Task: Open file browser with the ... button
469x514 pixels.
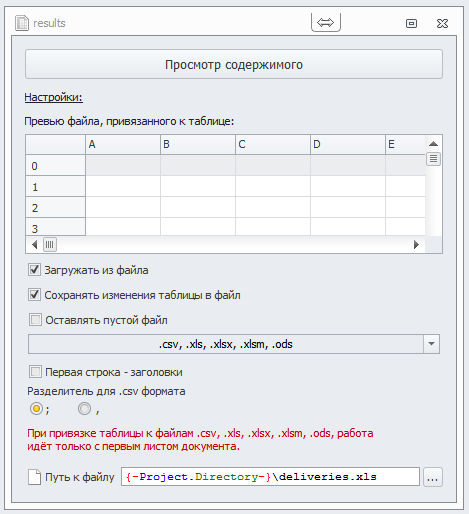Action: (433, 477)
